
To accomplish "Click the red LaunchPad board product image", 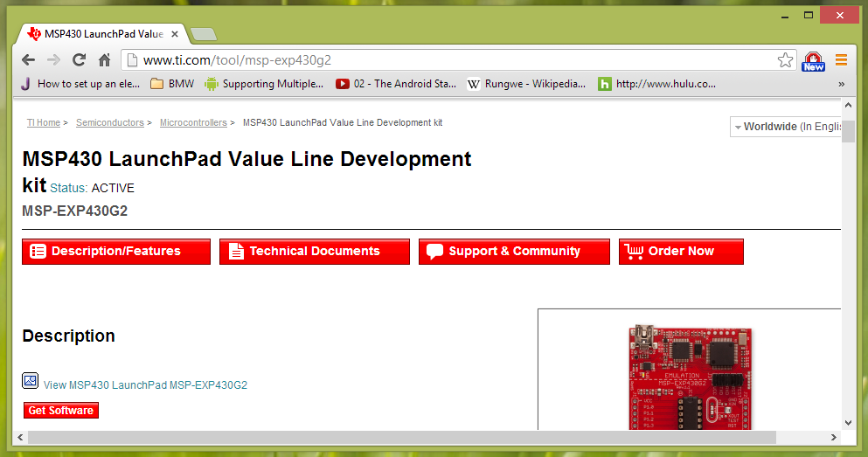I will [x=691, y=377].
